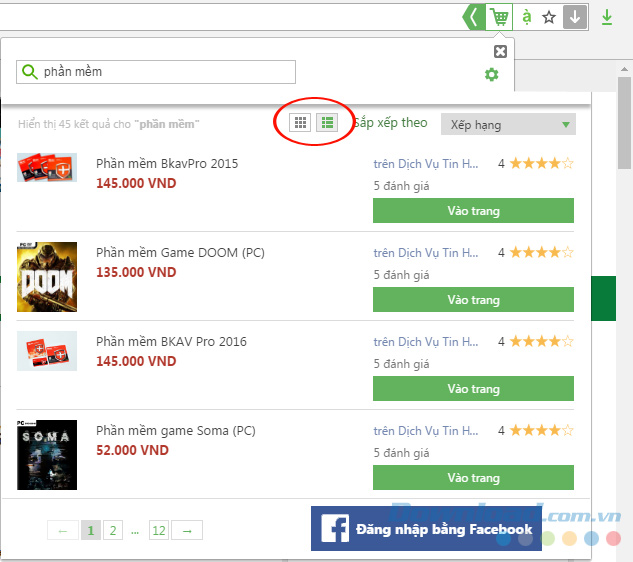Bookmark page with the star icon

[549, 17]
